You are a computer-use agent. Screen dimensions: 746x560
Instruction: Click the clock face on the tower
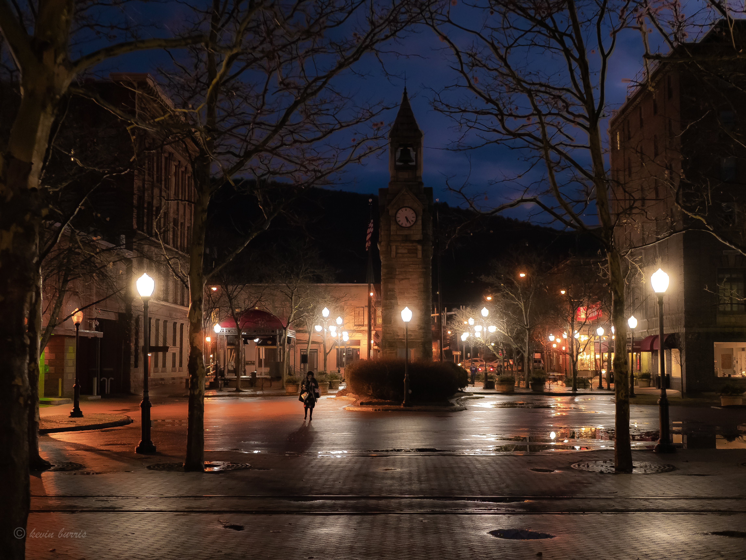406,217
